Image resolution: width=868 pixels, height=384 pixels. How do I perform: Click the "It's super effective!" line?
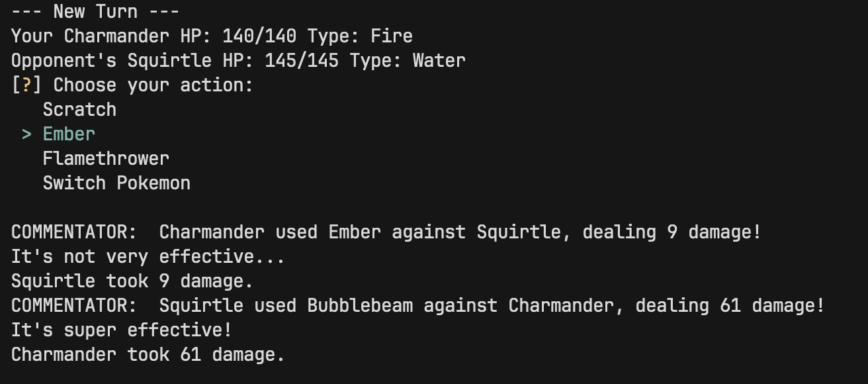coord(122,330)
